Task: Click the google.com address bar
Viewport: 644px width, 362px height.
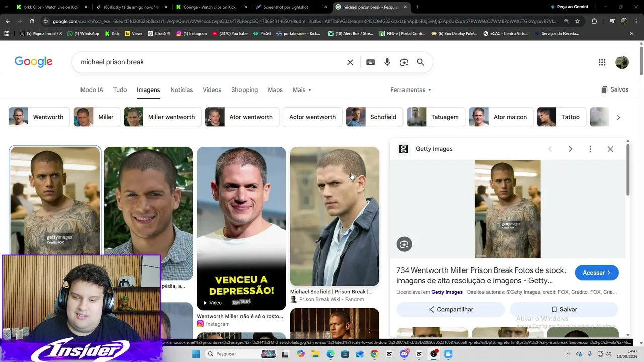Action: [305, 21]
